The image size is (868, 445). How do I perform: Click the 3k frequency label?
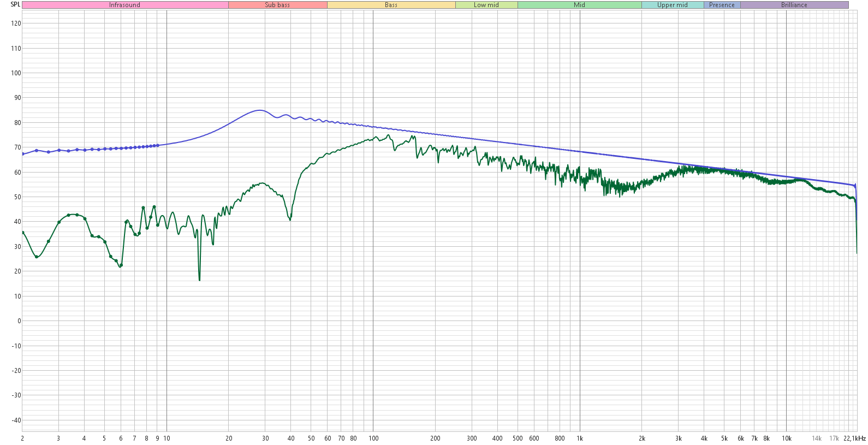[679, 438]
